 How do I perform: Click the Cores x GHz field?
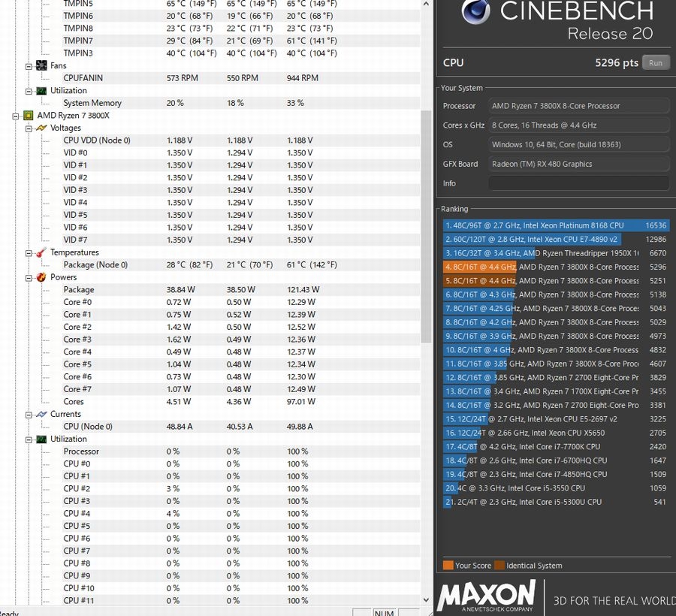578,125
